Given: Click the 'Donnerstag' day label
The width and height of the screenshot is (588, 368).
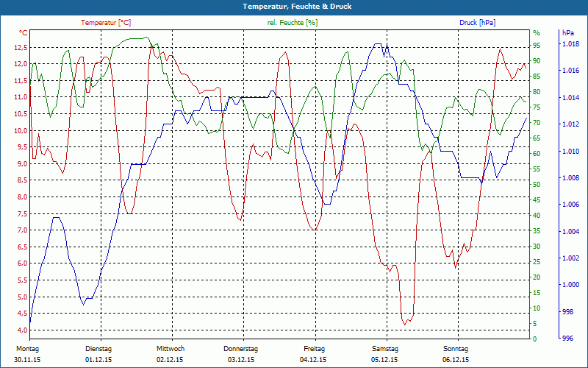Looking at the screenshot, I should (x=241, y=349).
